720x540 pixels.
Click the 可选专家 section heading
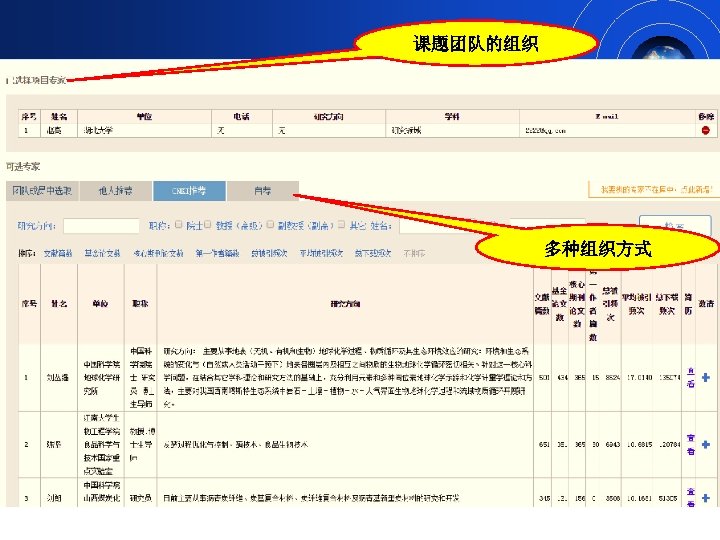pos(23,167)
